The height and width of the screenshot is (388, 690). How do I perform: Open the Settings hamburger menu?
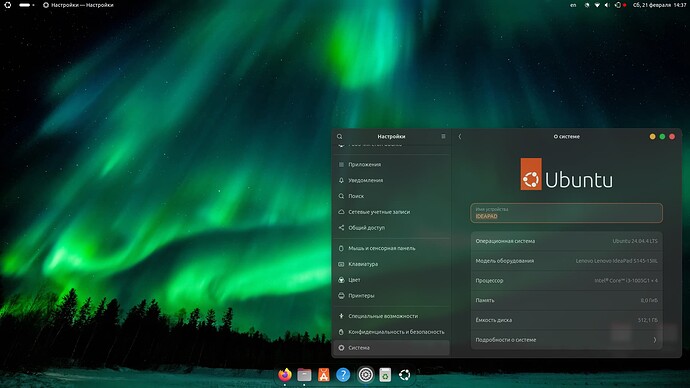tap(443, 136)
